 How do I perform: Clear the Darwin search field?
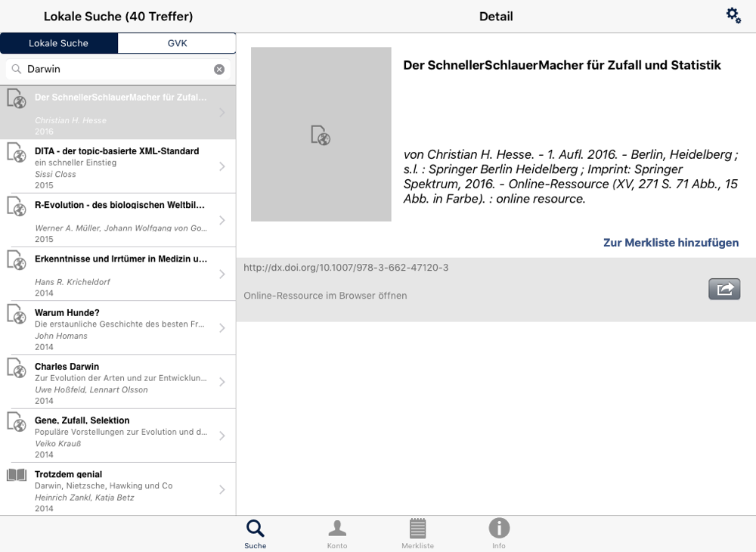point(219,70)
